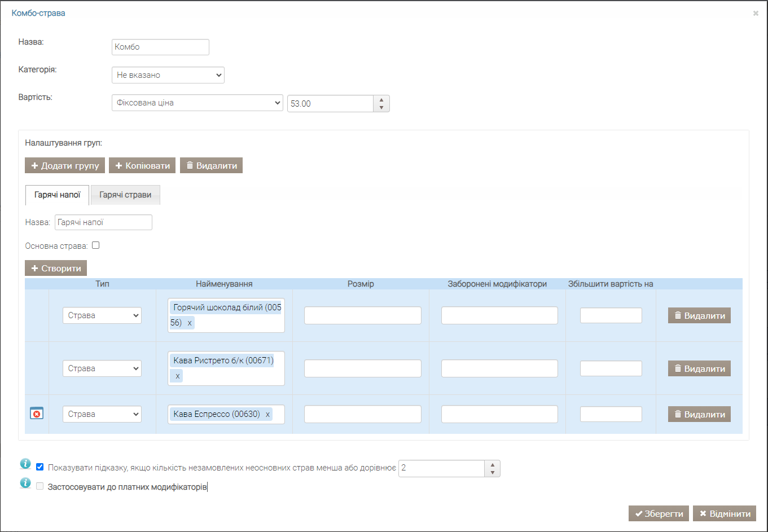Click the Додати групу button

[x=65, y=165]
